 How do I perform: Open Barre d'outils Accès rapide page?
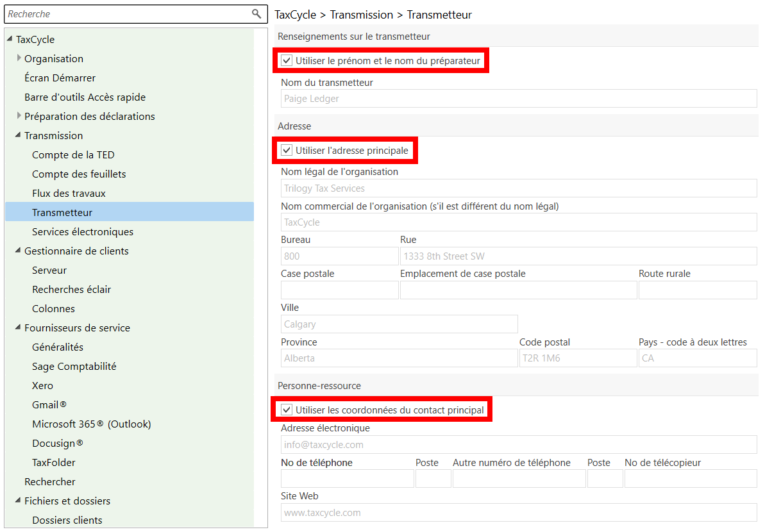pyautogui.click(x=85, y=97)
